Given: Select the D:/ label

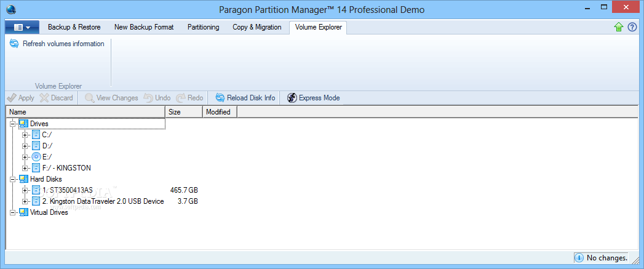Looking at the screenshot, I should click(47, 146).
